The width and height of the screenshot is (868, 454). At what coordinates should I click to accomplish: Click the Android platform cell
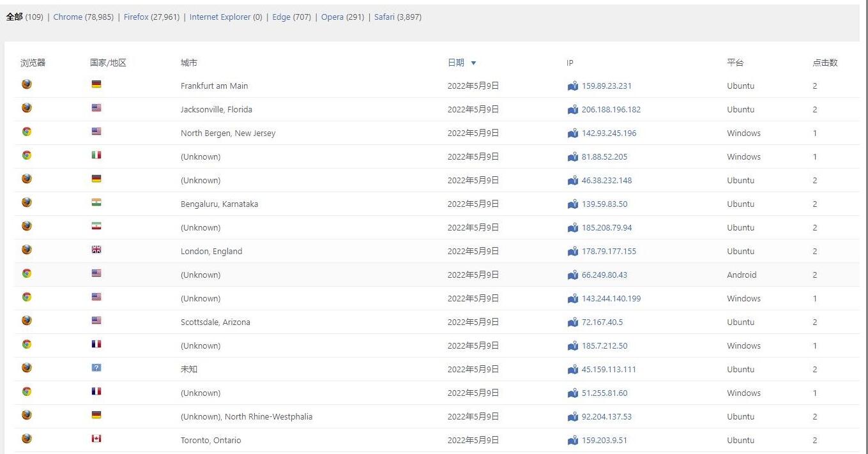(x=742, y=275)
